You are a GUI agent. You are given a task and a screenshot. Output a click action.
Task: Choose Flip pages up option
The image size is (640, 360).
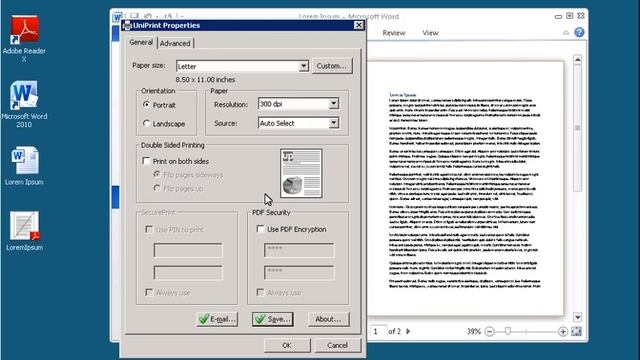[x=157, y=188]
